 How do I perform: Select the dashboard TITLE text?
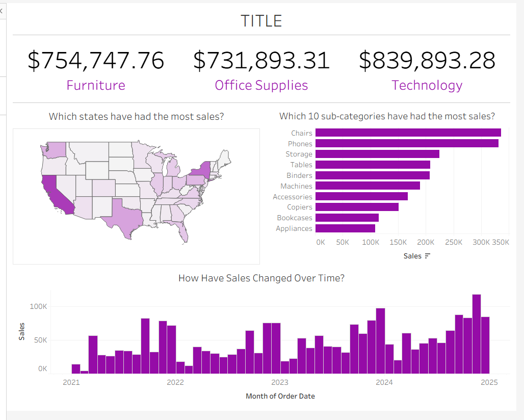click(x=261, y=21)
